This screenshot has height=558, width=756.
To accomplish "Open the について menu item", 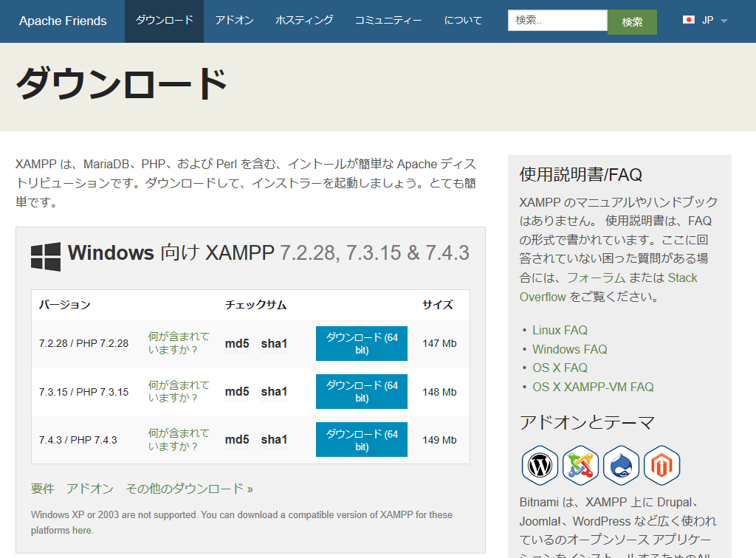I will (x=463, y=21).
